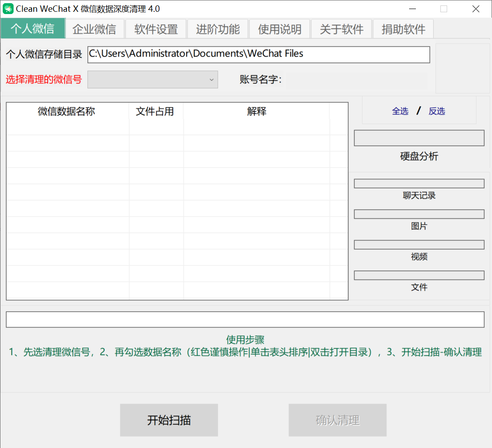Sort by 微信数据名称 column header
This screenshot has width=492, height=448.
pyautogui.click(x=67, y=111)
